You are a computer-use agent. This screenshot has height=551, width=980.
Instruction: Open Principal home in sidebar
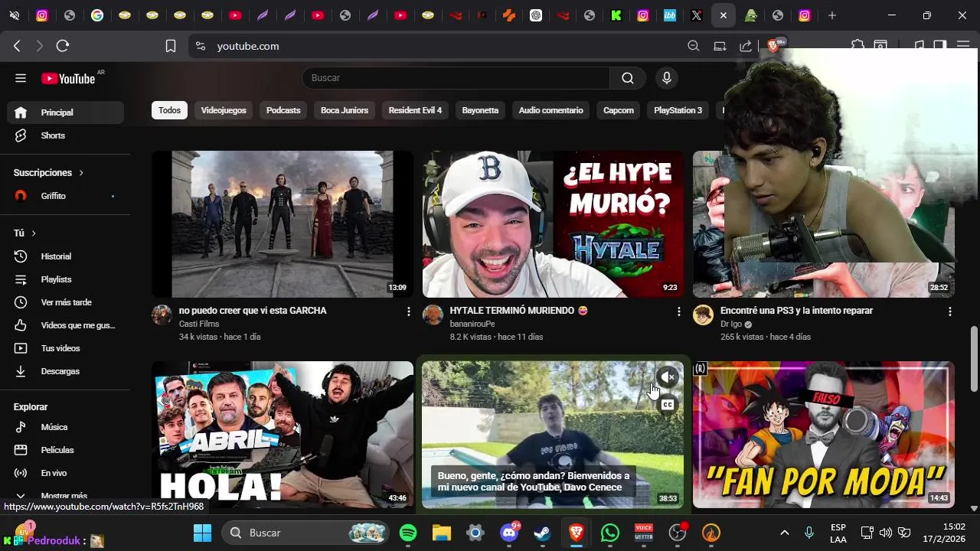[x=66, y=112]
